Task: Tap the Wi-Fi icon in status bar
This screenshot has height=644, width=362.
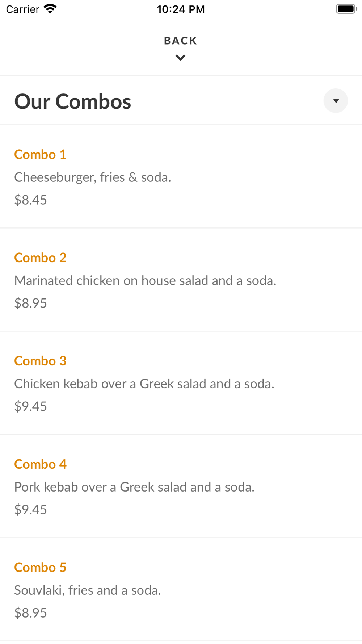Action: point(50,9)
